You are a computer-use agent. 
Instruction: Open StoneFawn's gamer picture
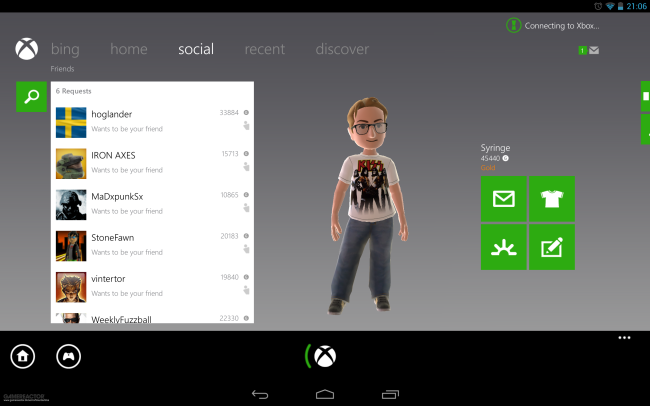point(71,246)
